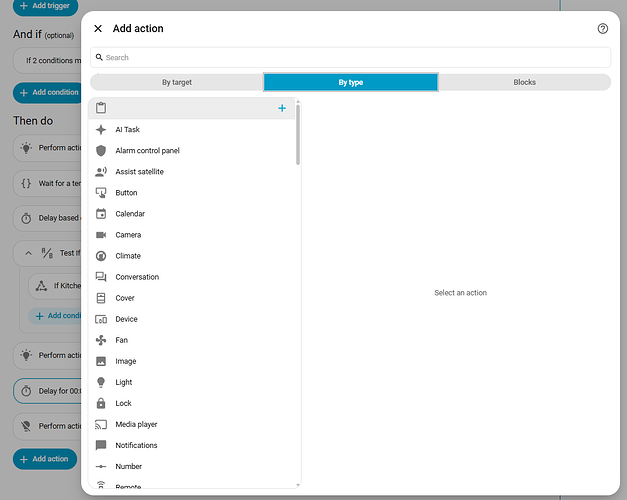Viewport: 627px width, 500px height.
Task: Pick the Lock padlock icon
Action: point(101,403)
